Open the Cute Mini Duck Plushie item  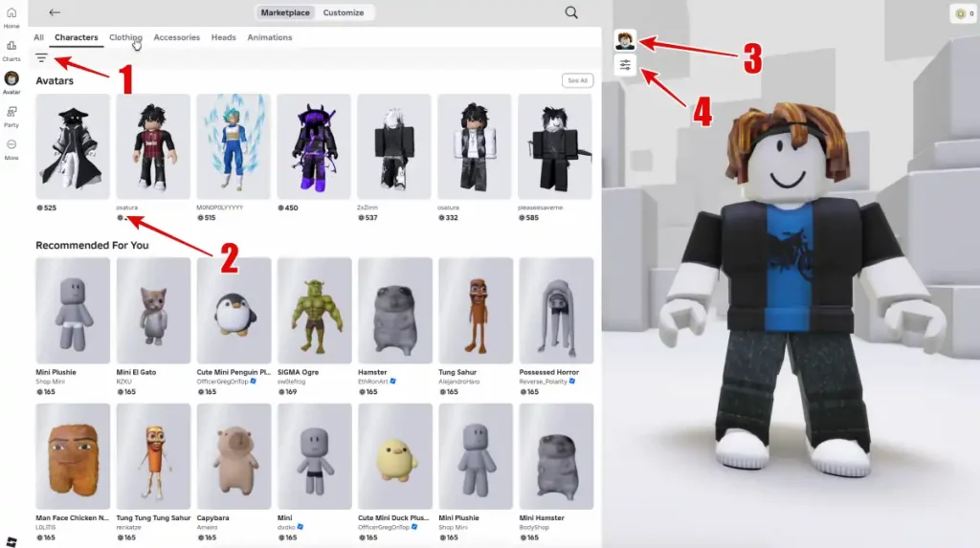(395, 456)
